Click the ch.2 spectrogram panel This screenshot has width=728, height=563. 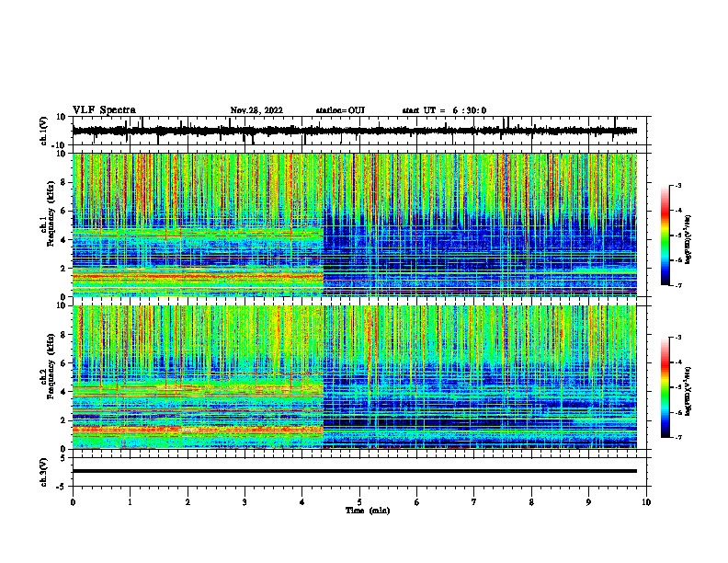[x=355, y=377]
